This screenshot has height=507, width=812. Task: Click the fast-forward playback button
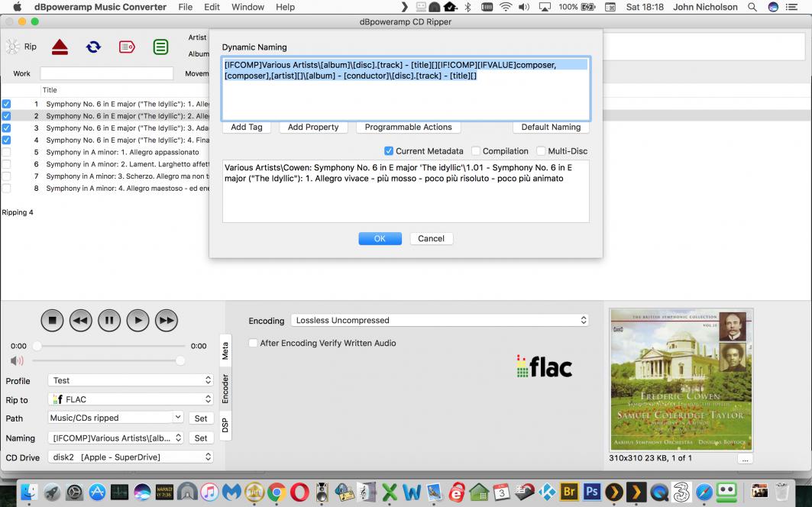[167, 321]
